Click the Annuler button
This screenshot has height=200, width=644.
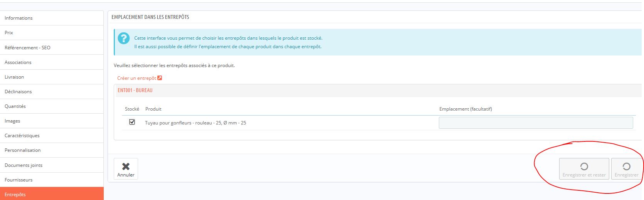click(126, 169)
